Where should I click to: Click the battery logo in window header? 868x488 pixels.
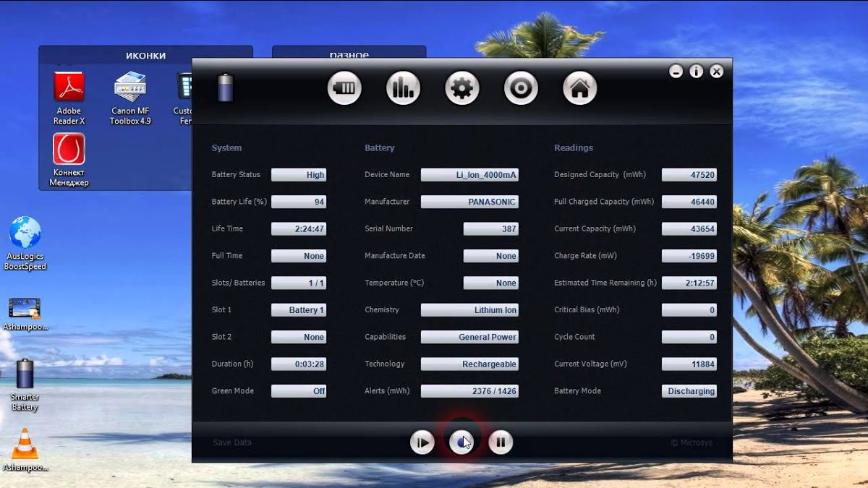pyautogui.click(x=226, y=87)
